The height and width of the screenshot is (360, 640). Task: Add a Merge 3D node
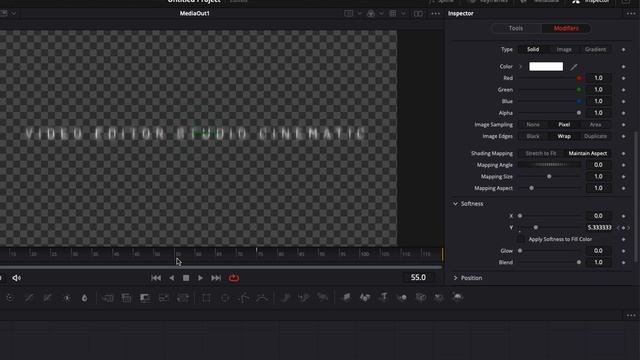click(x=402, y=298)
